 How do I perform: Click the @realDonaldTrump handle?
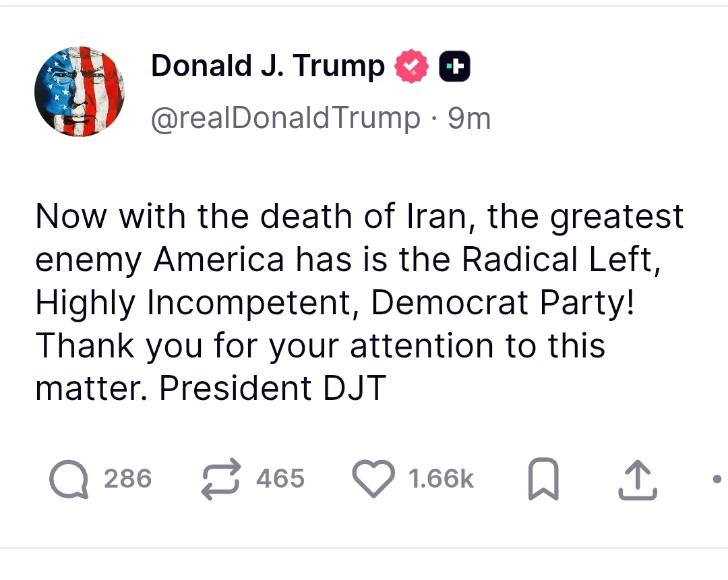(286, 119)
